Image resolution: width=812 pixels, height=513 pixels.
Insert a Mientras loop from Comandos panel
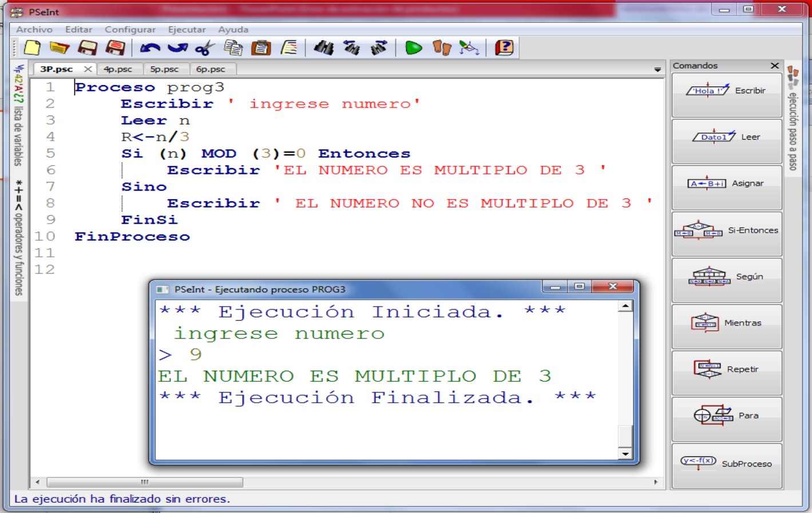726,325
